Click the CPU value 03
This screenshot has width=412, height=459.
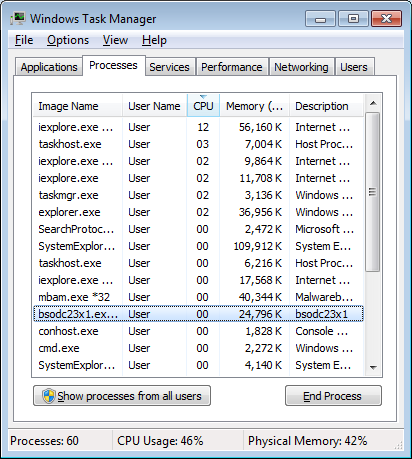203,144
